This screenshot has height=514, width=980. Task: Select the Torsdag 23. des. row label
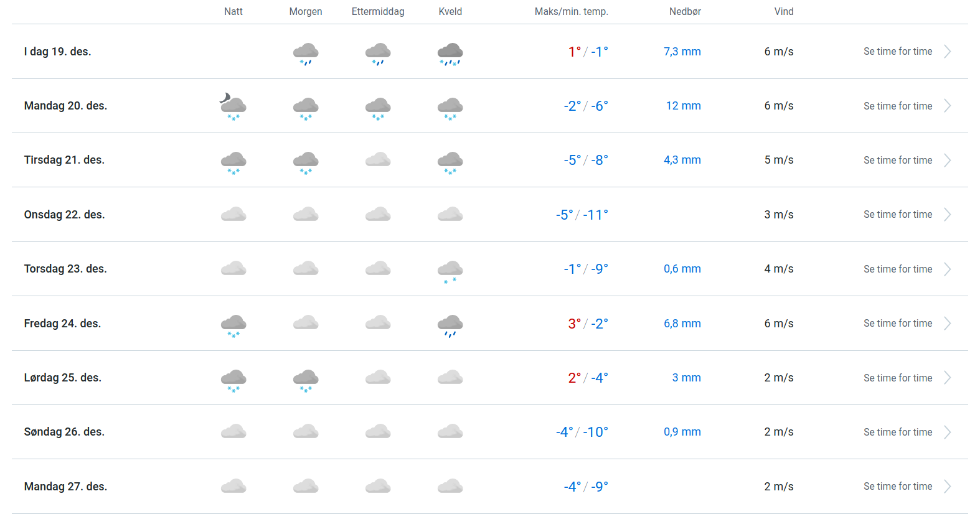(65, 269)
